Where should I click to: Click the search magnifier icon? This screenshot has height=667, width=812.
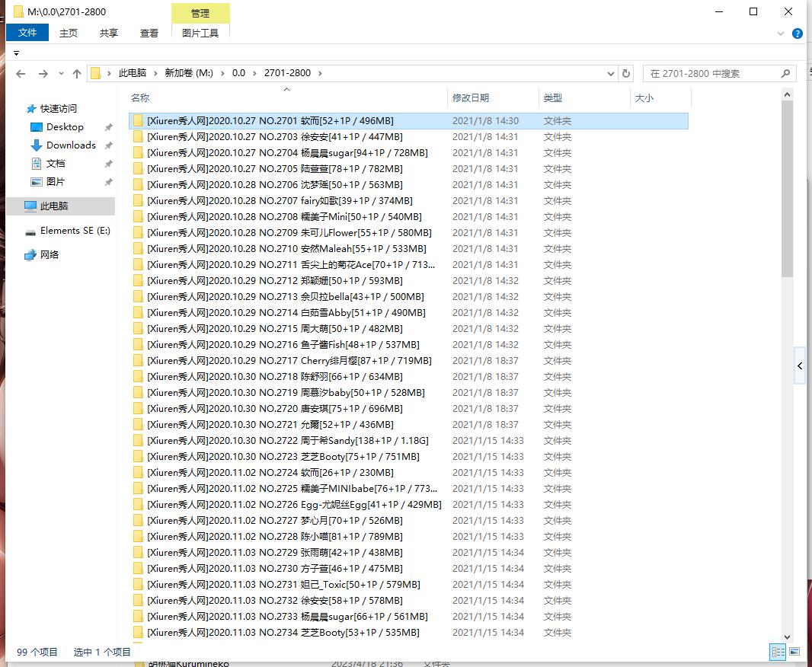(785, 74)
